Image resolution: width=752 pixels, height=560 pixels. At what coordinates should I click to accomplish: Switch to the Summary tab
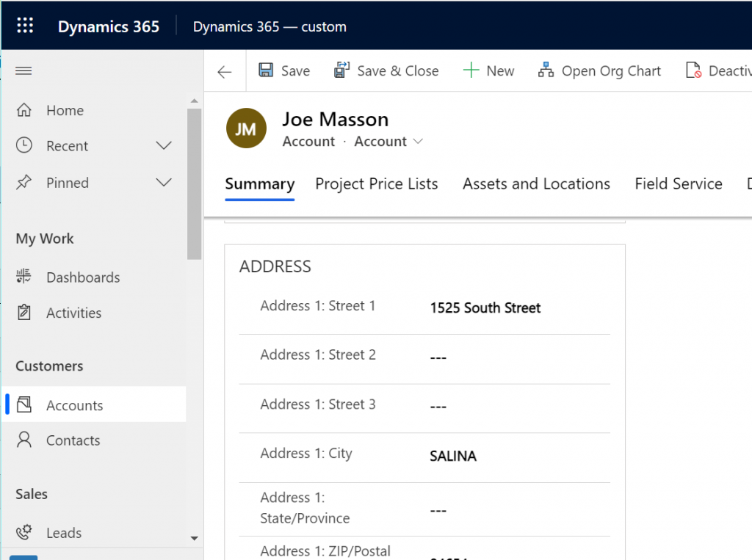coord(259,184)
